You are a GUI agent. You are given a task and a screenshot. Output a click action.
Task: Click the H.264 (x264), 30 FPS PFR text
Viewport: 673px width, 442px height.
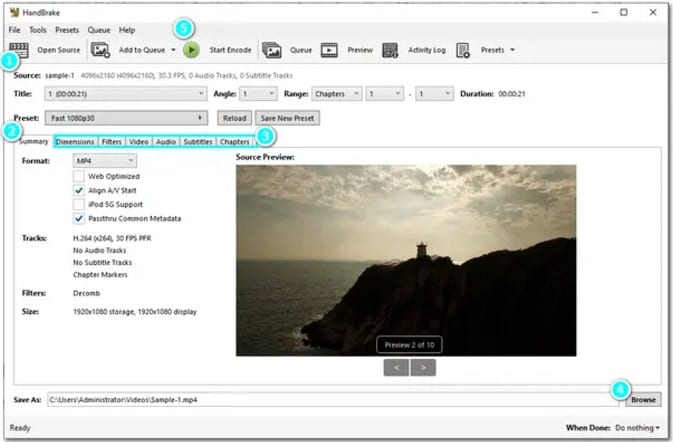[x=112, y=238]
